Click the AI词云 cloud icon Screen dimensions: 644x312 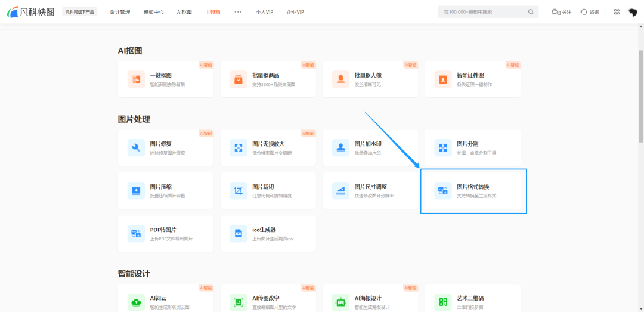tap(136, 302)
